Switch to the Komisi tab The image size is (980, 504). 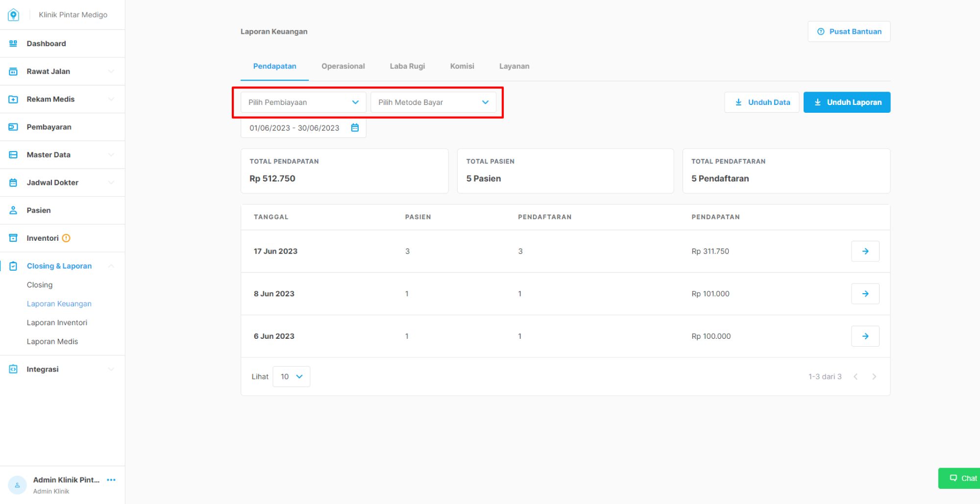[462, 66]
